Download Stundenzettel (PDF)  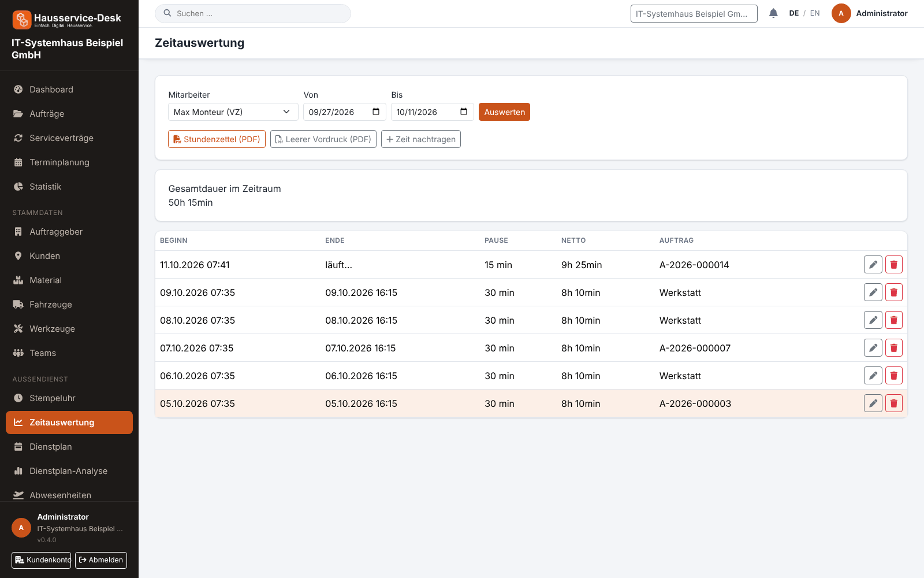(217, 139)
